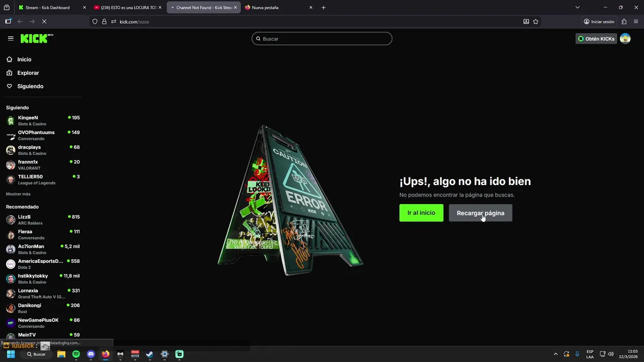This screenshot has width=644, height=362.
Task: Open OVOPhantuums channel in following list
Action: 43,136
